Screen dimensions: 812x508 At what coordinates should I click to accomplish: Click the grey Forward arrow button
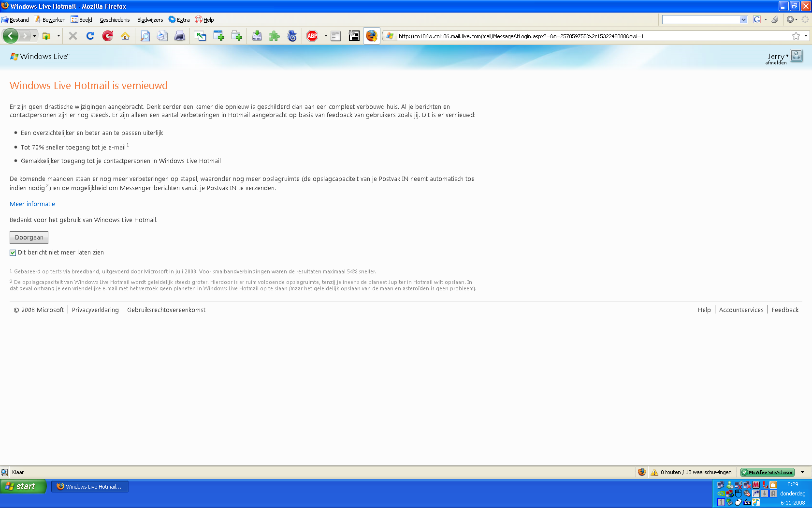point(25,36)
